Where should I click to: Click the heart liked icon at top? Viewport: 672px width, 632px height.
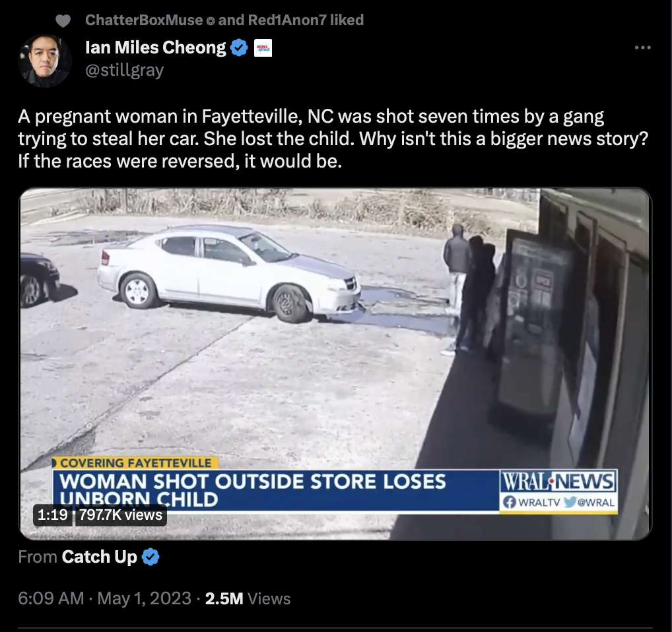pos(63,20)
